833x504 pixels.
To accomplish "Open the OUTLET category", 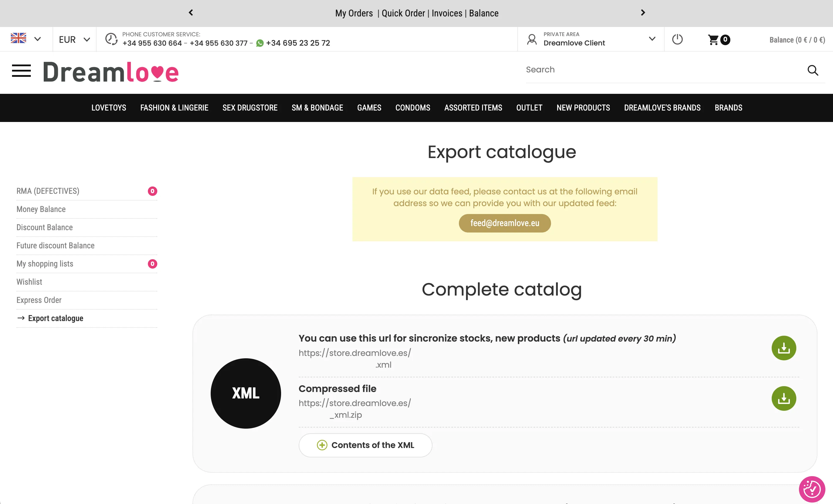I will 529,108.
